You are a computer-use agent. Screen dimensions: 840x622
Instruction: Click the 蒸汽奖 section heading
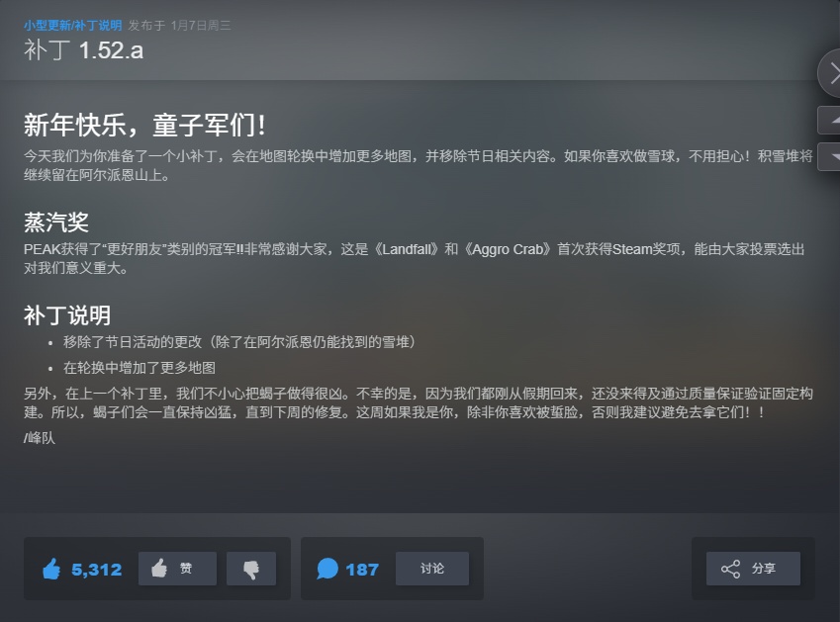56,222
